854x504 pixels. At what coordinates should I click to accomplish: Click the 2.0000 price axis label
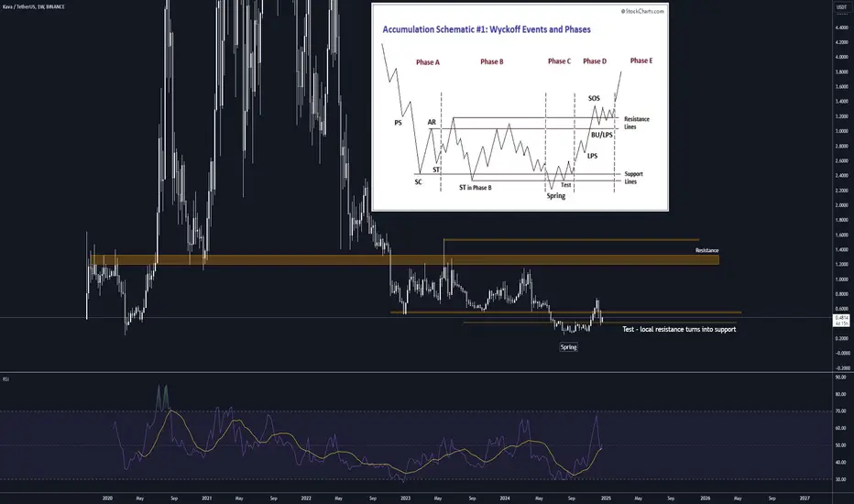(841, 205)
